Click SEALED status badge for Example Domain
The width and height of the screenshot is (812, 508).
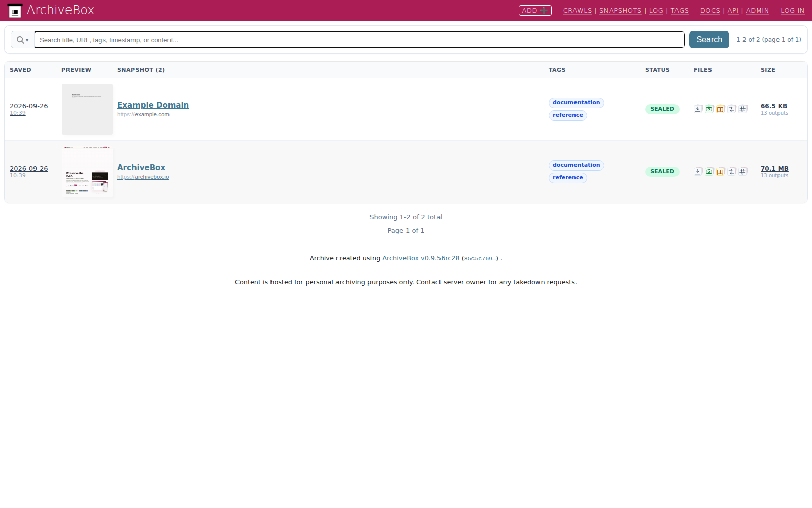[x=662, y=109]
